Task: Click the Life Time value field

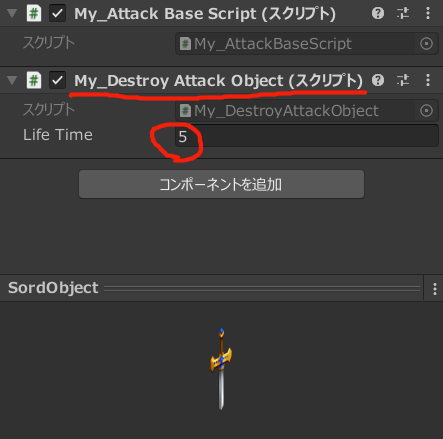Action: tap(307, 136)
